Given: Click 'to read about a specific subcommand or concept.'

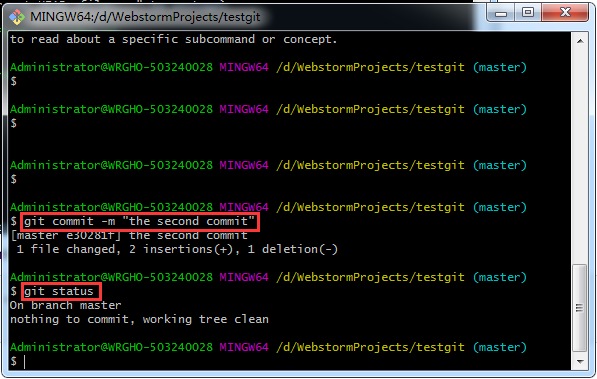Looking at the screenshot, I should pos(174,39).
